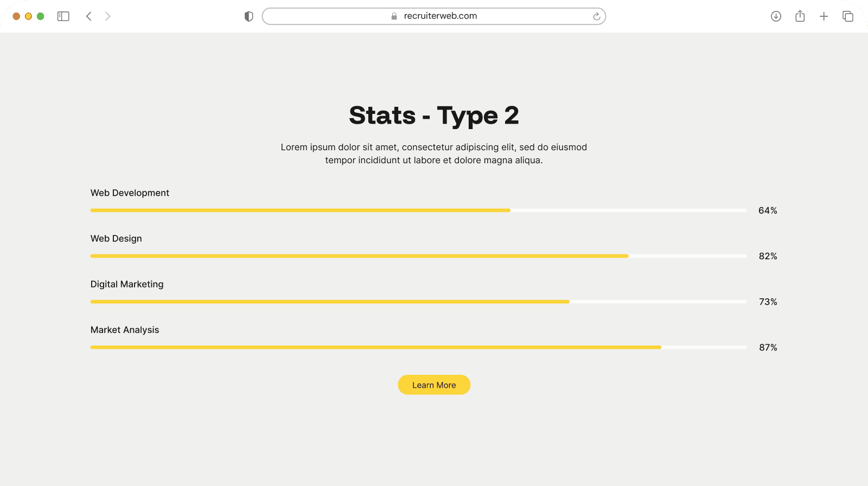Go forward to next page

point(107,16)
